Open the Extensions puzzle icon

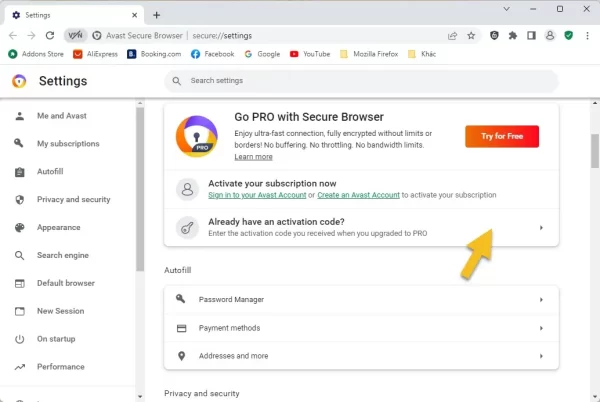pyautogui.click(x=513, y=36)
